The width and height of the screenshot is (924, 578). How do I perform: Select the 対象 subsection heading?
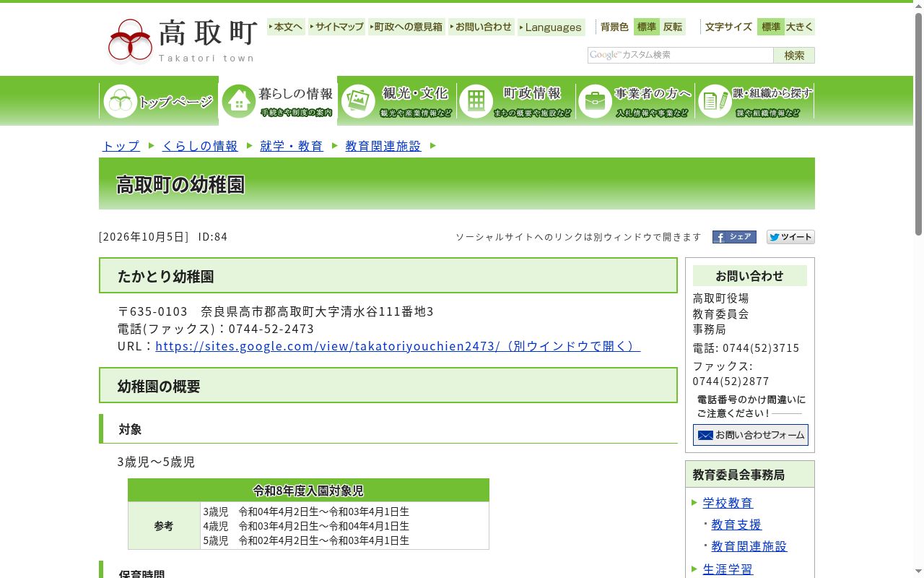130,429
